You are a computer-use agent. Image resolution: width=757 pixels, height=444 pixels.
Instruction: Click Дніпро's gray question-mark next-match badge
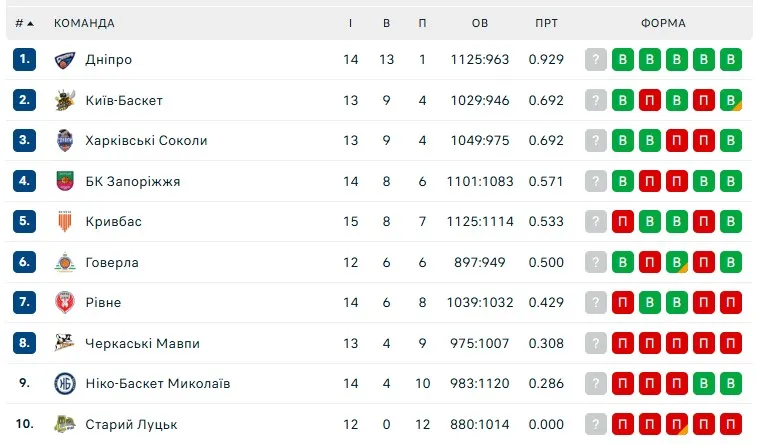click(x=596, y=60)
